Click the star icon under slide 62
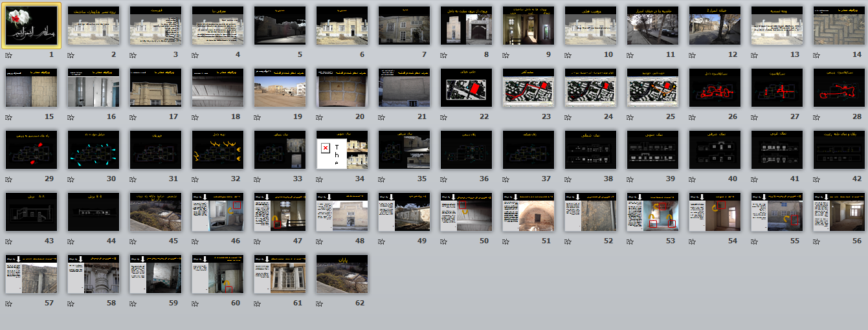Screen dimensions: 868x330 click(320, 304)
